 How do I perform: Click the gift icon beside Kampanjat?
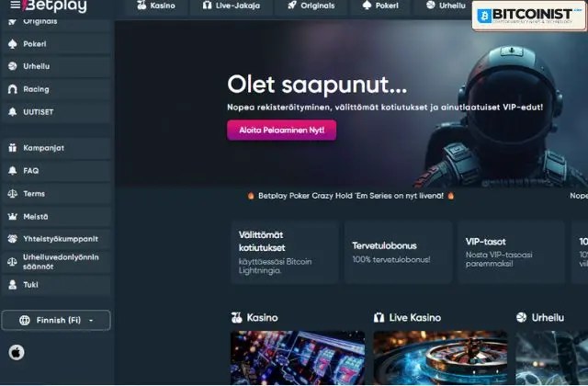12,148
